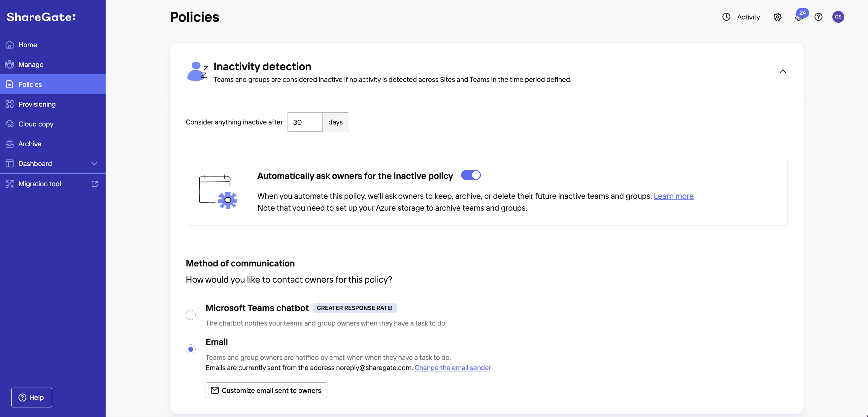Open settings with the gear icon
The image size is (868, 417).
777,17
